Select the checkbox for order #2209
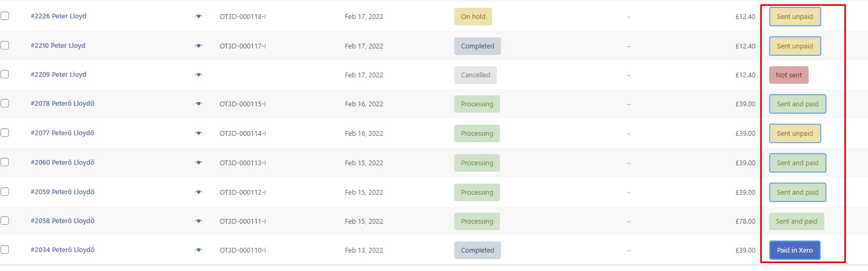This screenshot has width=868, height=271. pyautogui.click(x=5, y=74)
